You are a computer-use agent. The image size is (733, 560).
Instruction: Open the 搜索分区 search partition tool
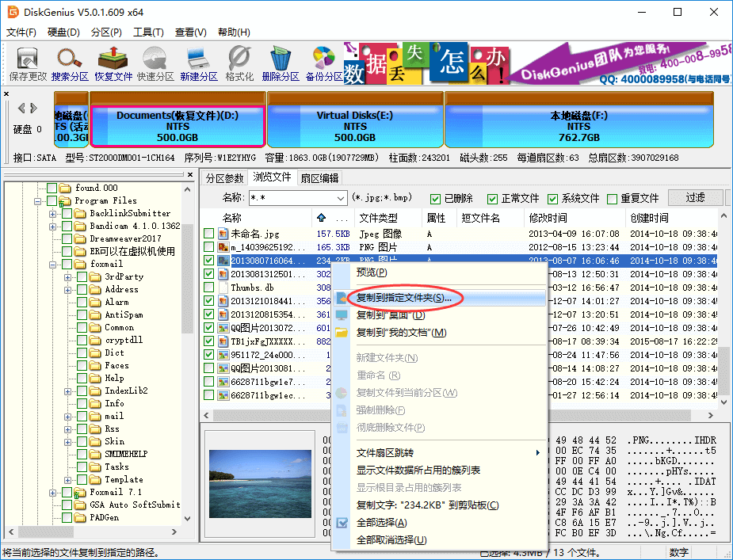click(x=70, y=64)
